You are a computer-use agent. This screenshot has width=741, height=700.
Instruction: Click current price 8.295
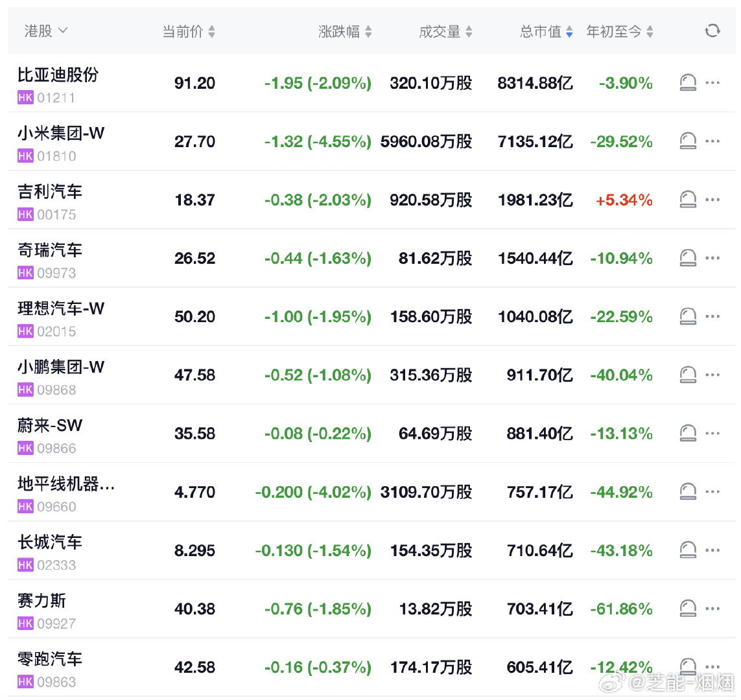coord(194,550)
